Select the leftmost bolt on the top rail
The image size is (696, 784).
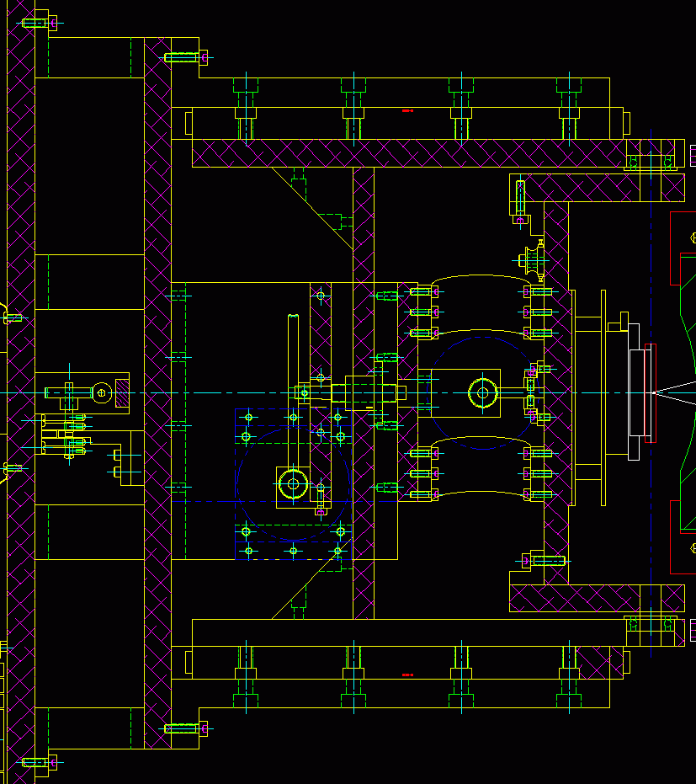(x=246, y=109)
